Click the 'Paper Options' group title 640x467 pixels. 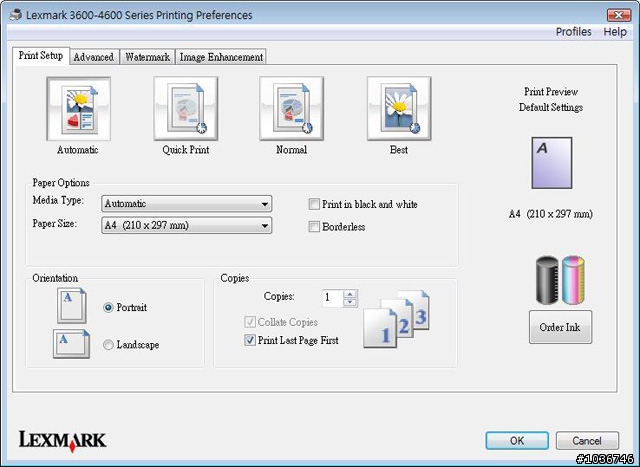[x=61, y=182]
